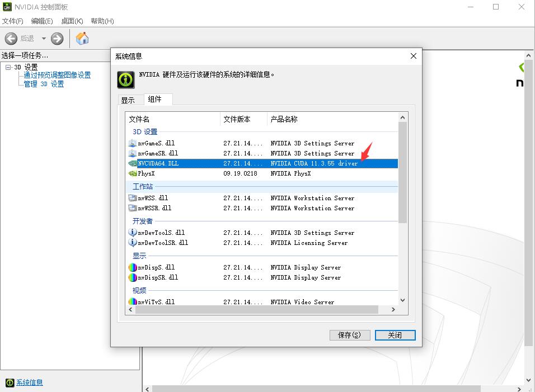Image resolution: width=535 pixels, height=392 pixels.
Task: Click the PhysX NVIDIA eye icon
Action: tap(133, 173)
